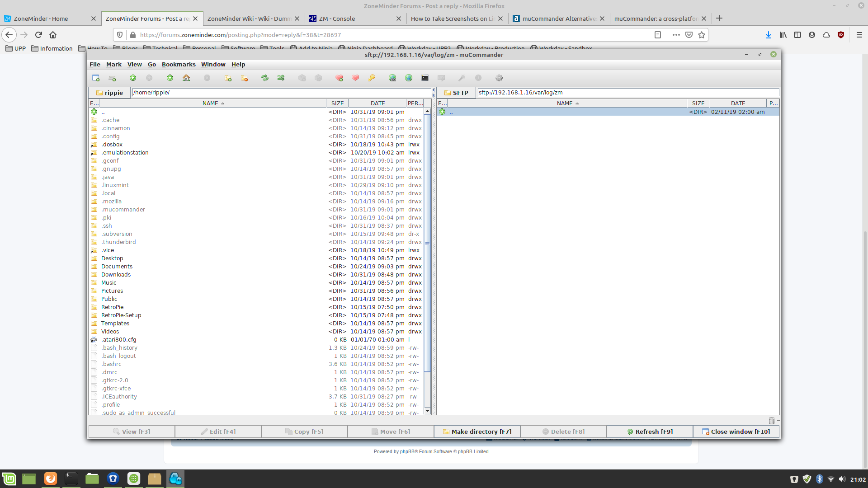Click left panel vertical scrollbar thumb
The image size is (868, 488).
tap(427, 243)
